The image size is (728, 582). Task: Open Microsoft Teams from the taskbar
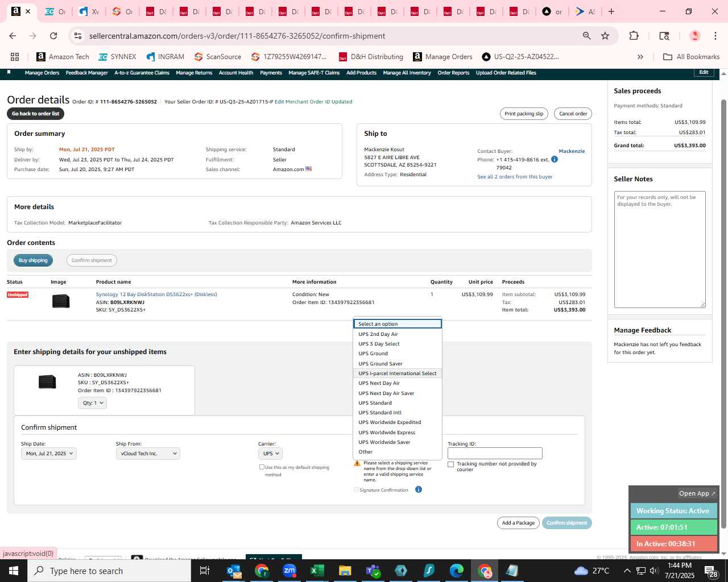pyautogui.click(x=373, y=571)
